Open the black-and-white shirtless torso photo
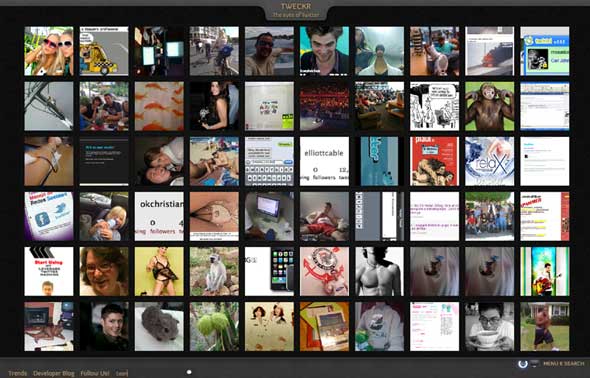 379,272
